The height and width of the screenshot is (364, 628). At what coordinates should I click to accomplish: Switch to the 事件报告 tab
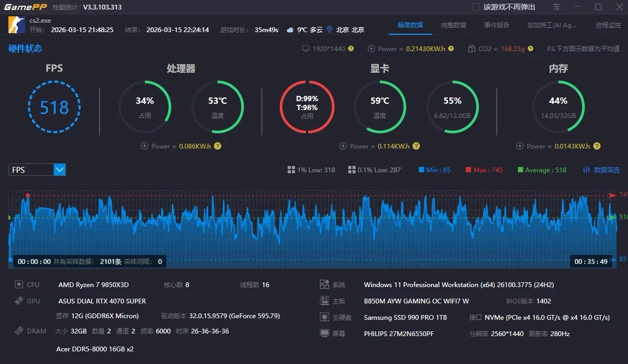pyautogui.click(x=497, y=25)
